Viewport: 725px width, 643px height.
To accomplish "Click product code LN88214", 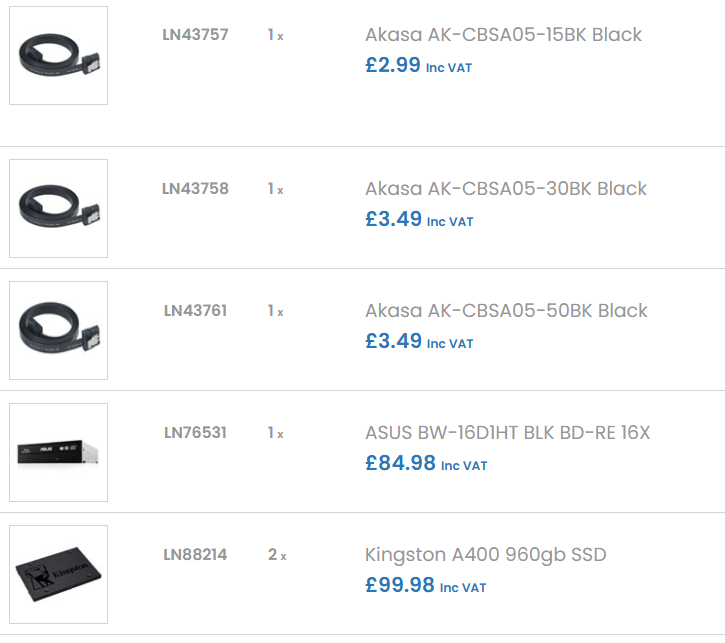I will coord(195,555).
